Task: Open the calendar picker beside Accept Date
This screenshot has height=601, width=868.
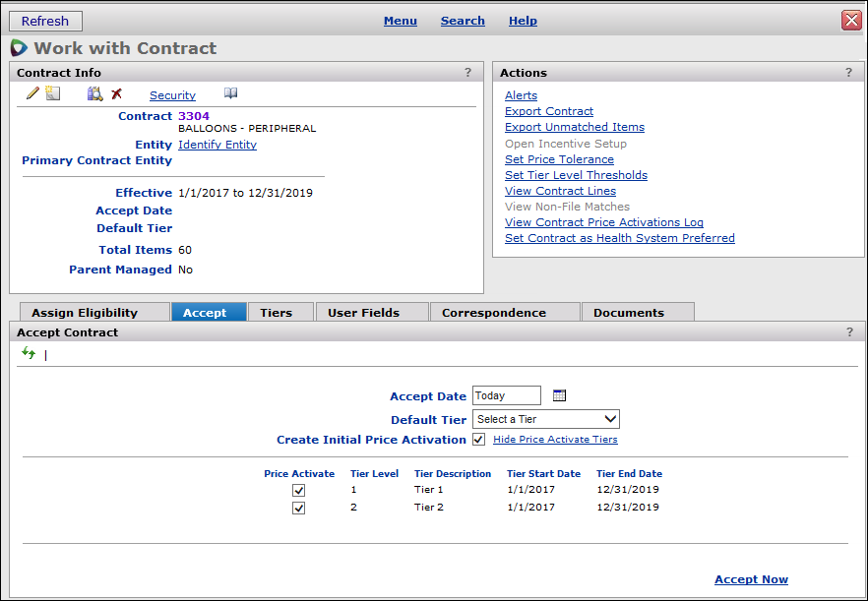Action: pos(559,395)
